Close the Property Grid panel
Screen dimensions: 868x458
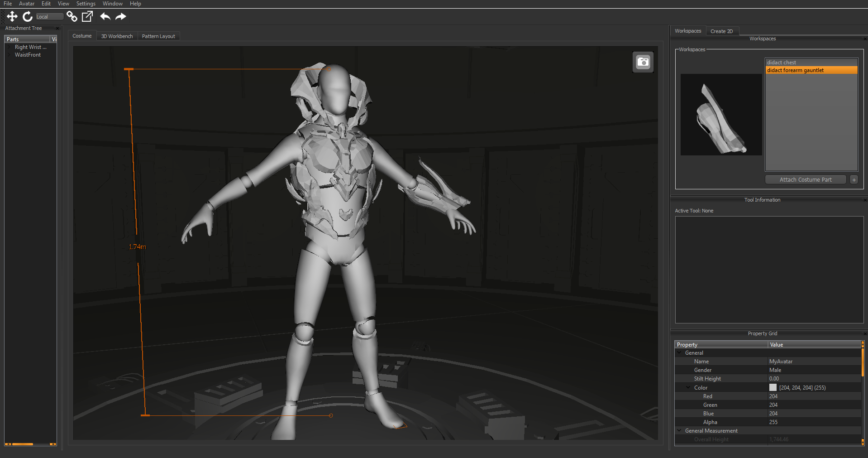865,334
